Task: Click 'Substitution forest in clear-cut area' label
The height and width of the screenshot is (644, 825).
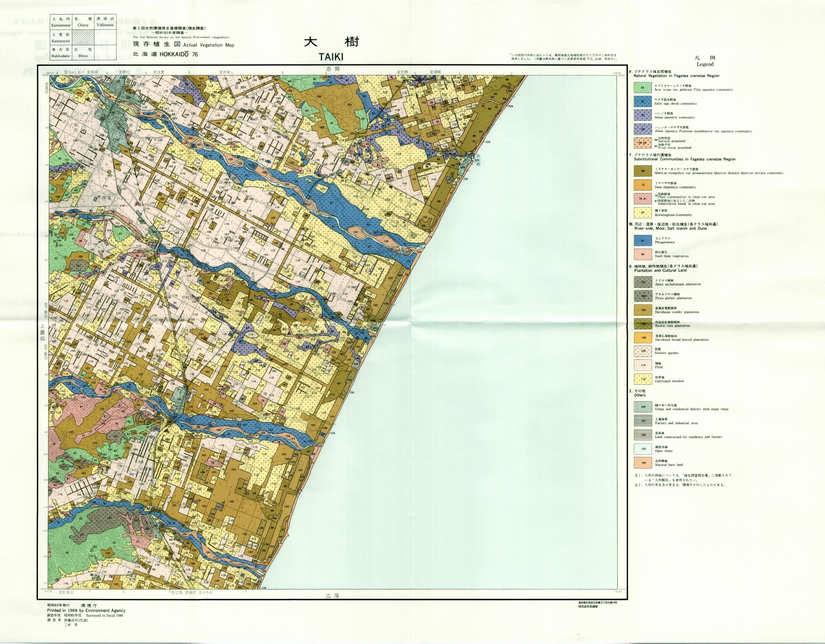Action: click(686, 204)
